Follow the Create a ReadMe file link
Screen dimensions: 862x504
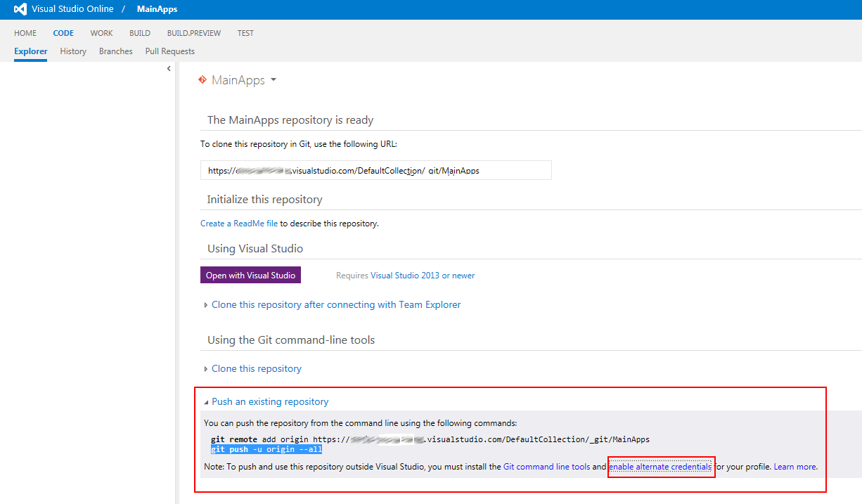(239, 224)
